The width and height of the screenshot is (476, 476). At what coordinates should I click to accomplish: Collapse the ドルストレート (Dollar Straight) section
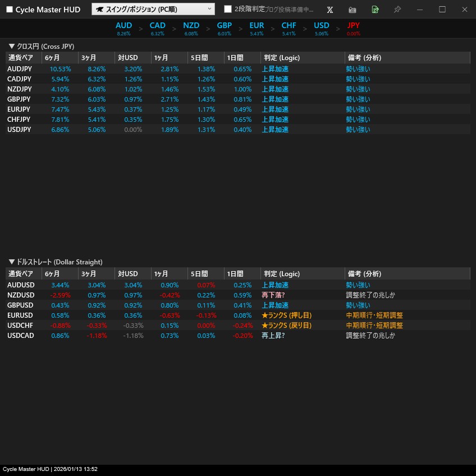12,262
